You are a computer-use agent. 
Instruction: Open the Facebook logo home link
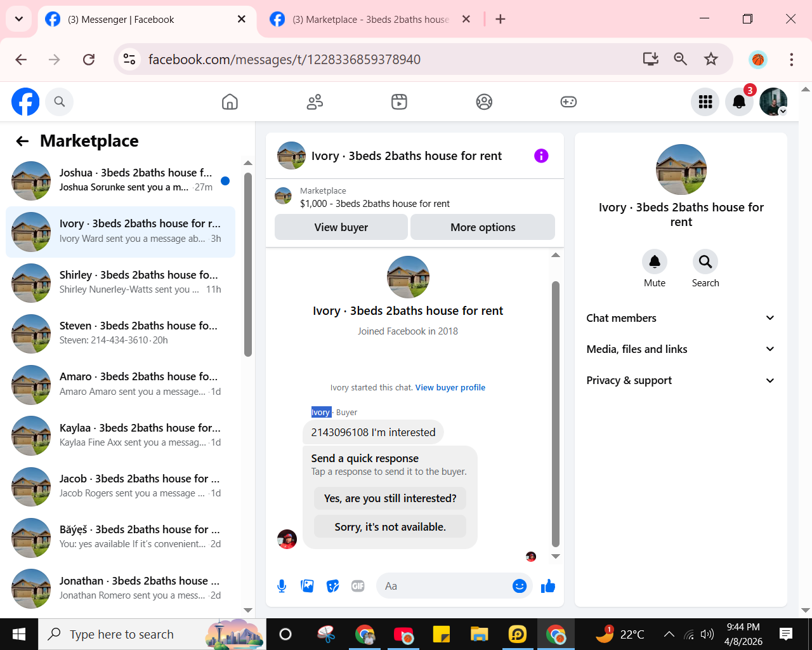[25, 102]
